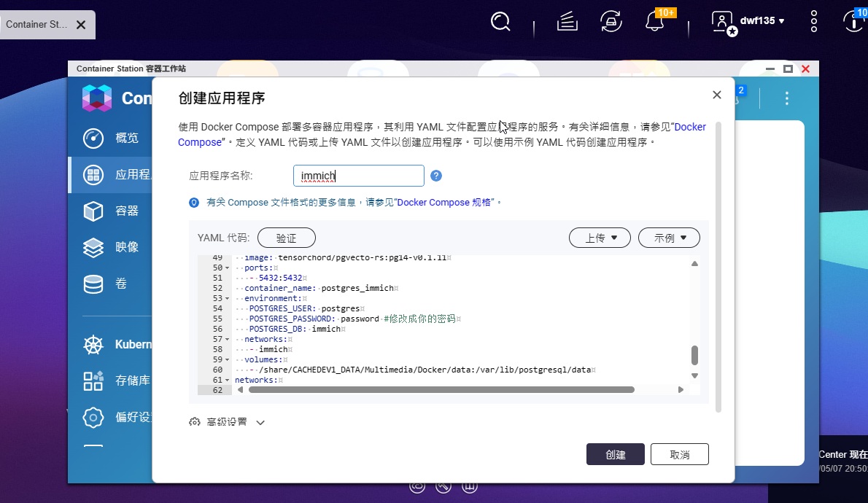Open the 上传 upload dropdown

pos(600,238)
